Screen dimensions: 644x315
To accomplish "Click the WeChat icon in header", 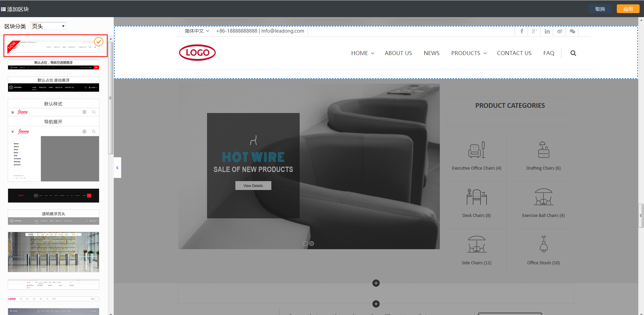I will pos(572,31).
